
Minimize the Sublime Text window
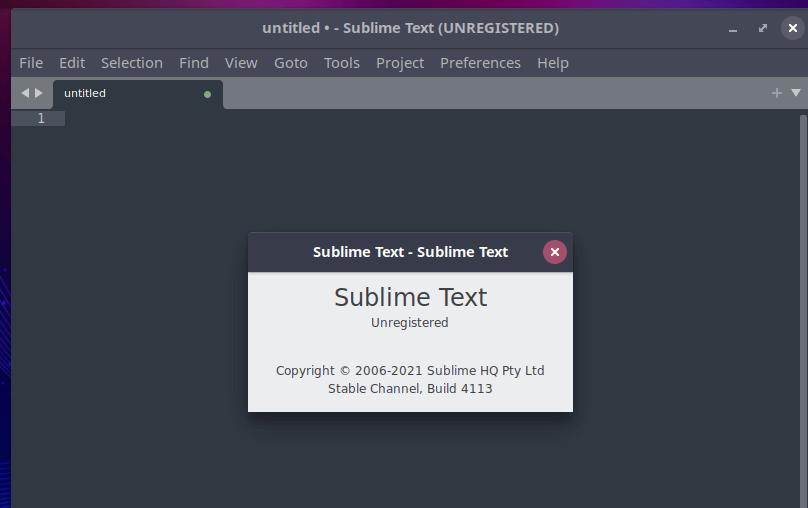(x=732, y=30)
